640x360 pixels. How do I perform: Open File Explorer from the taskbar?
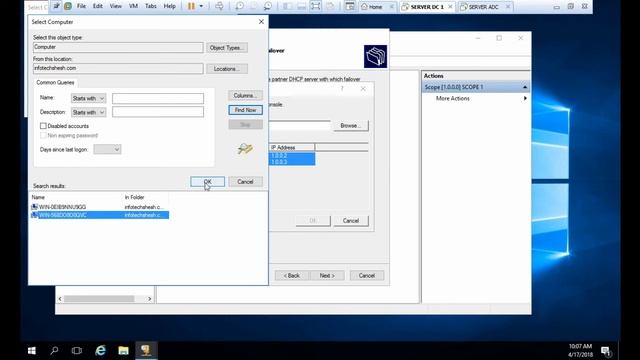[x=123, y=351]
